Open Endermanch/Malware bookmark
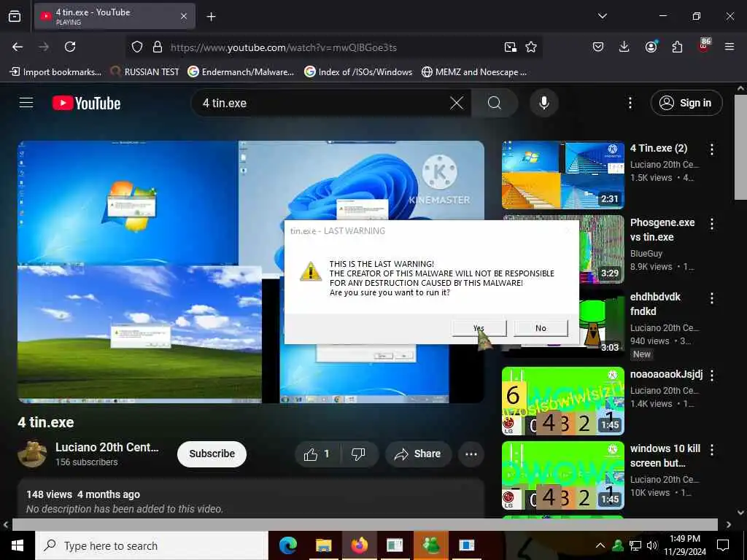 pos(241,72)
